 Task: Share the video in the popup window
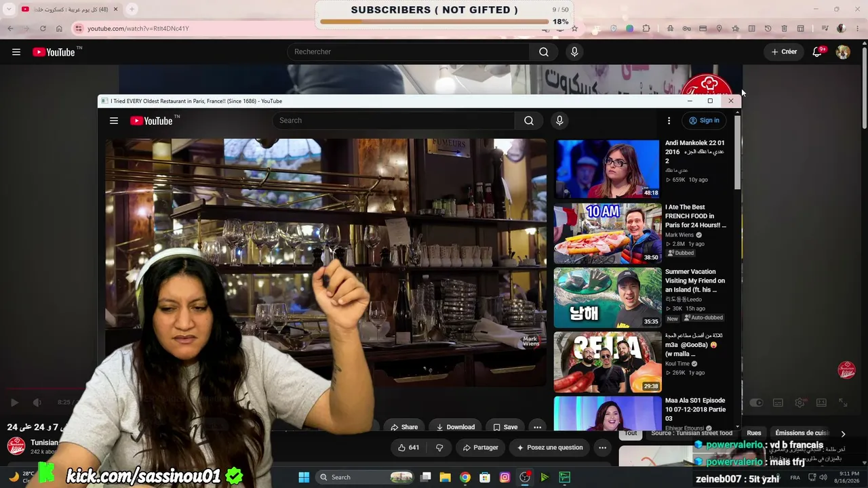403,427
